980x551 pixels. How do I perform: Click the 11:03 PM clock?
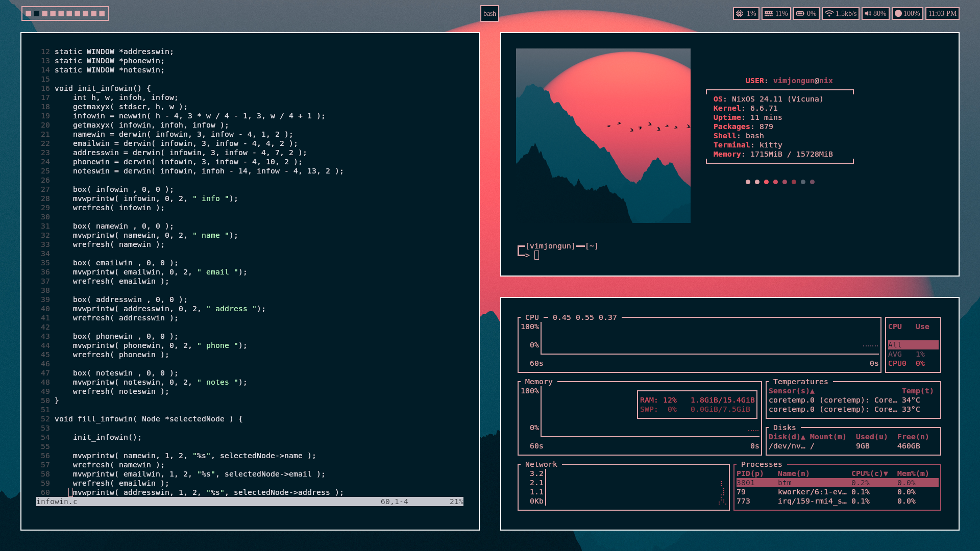tap(942, 14)
